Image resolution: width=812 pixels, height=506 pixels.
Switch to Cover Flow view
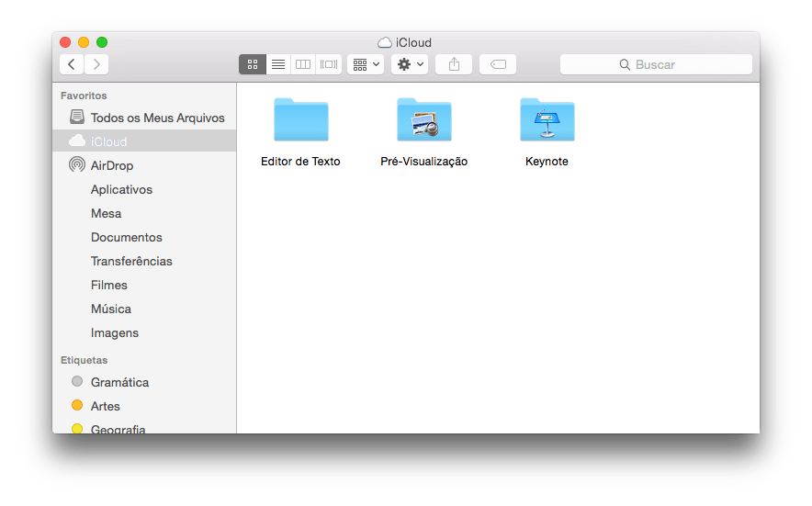click(328, 64)
